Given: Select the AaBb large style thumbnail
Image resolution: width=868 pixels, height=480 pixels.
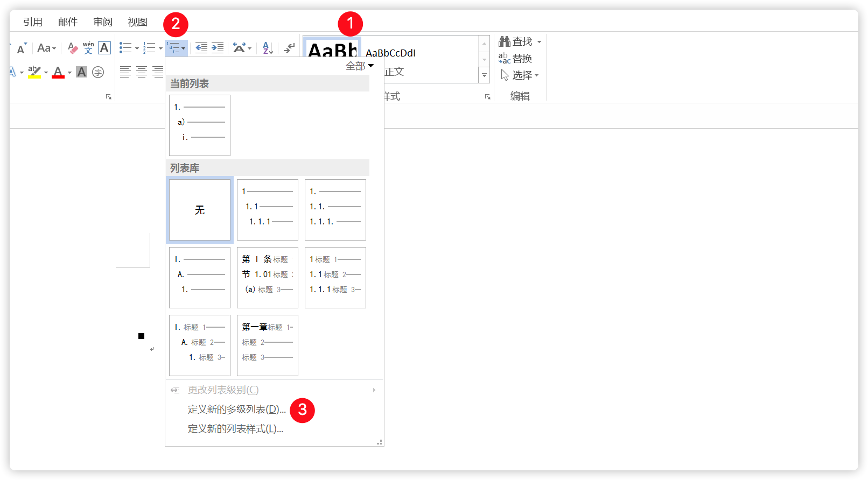Looking at the screenshot, I should [332, 47].
